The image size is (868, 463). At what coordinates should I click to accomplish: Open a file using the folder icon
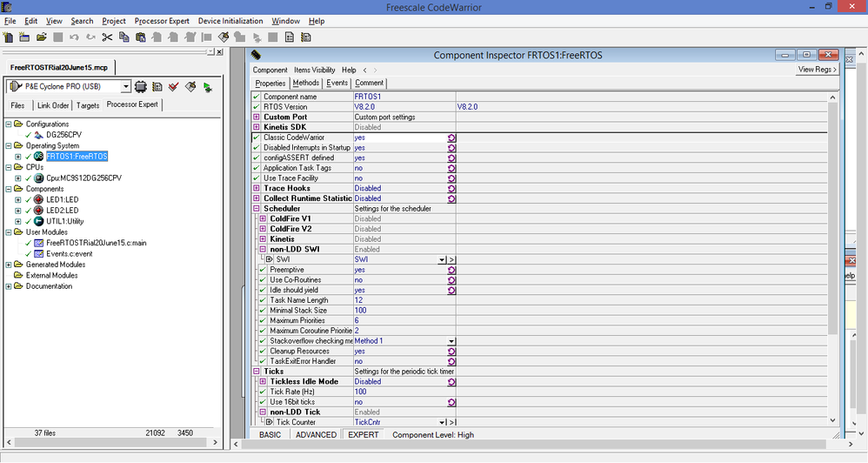(41, 37)
